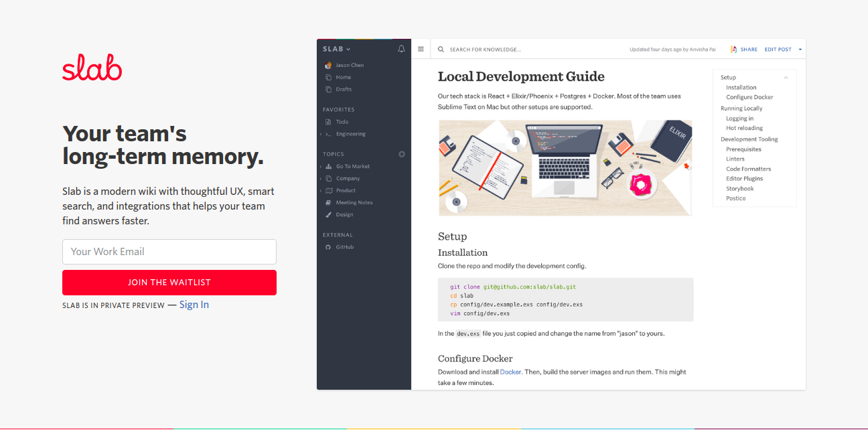This screenshot has width=868, height=444.
Task: Jump to Setup in the outline
Action: (728, 78)
